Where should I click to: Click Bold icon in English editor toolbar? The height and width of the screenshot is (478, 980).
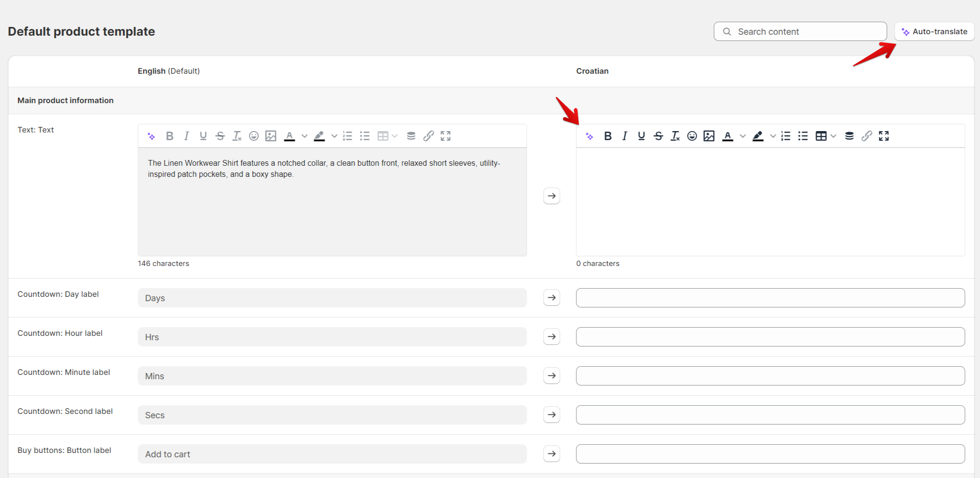point(170,136)
